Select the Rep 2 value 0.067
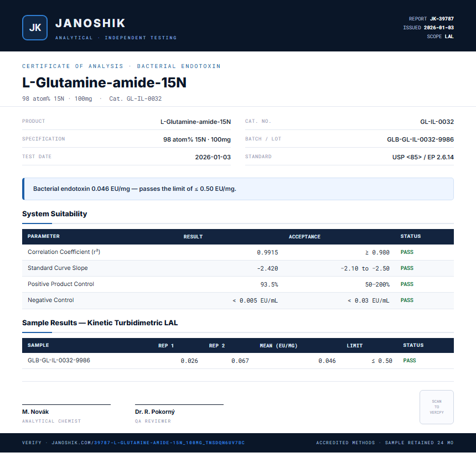This screenshot has height=468, width=476. click(x=240, y=361)
